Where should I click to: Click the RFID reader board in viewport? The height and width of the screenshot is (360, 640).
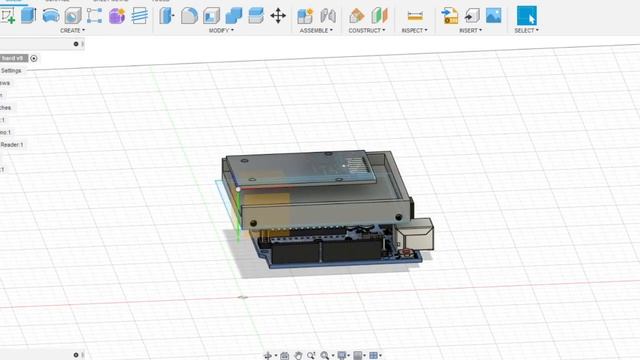(302, 167)
